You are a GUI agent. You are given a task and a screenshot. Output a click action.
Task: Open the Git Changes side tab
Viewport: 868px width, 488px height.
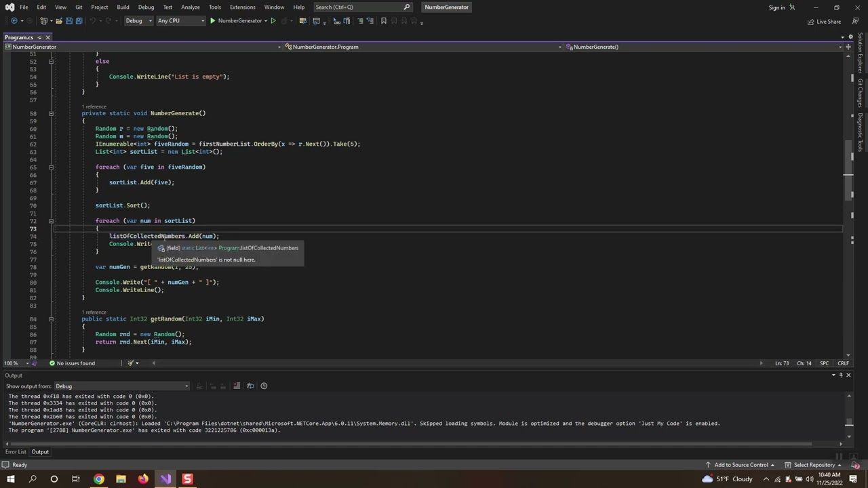coord(860,92)
